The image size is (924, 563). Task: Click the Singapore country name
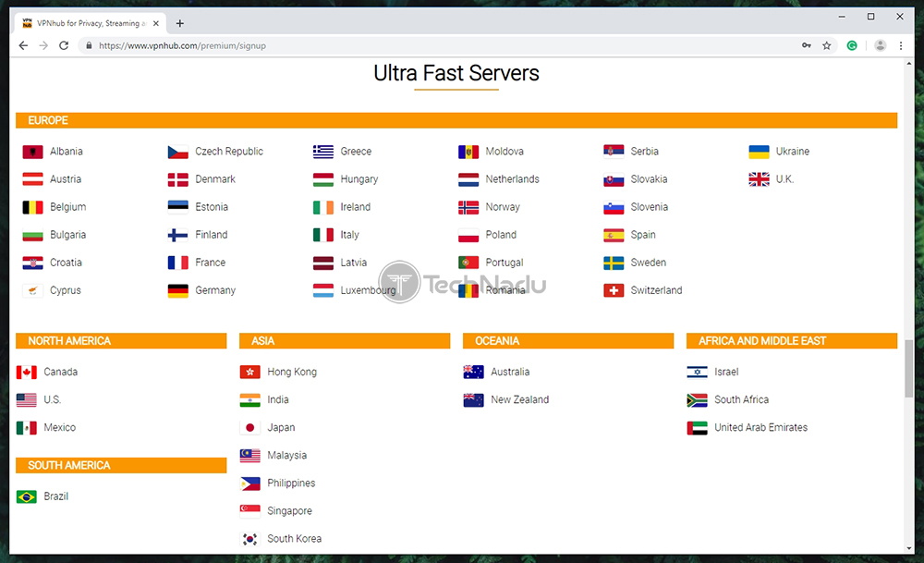tap(289, 510)
